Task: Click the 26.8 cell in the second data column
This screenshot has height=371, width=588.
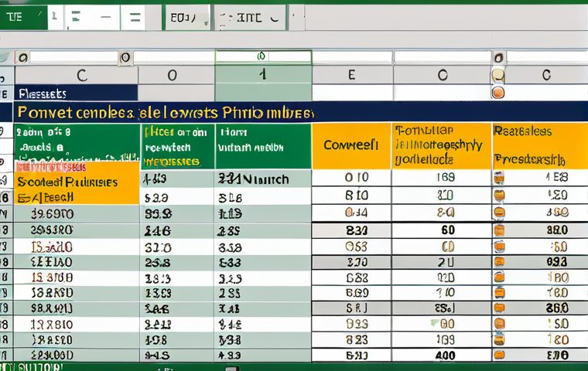Action: pyautogui.click(x=177, y=262)
